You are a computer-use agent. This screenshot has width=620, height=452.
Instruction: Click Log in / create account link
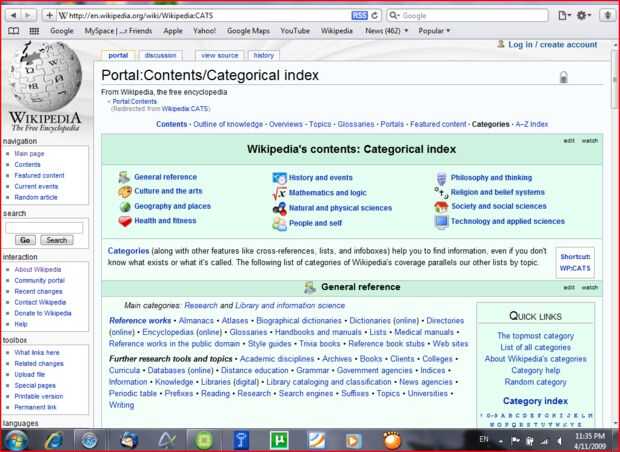[552, 45]
